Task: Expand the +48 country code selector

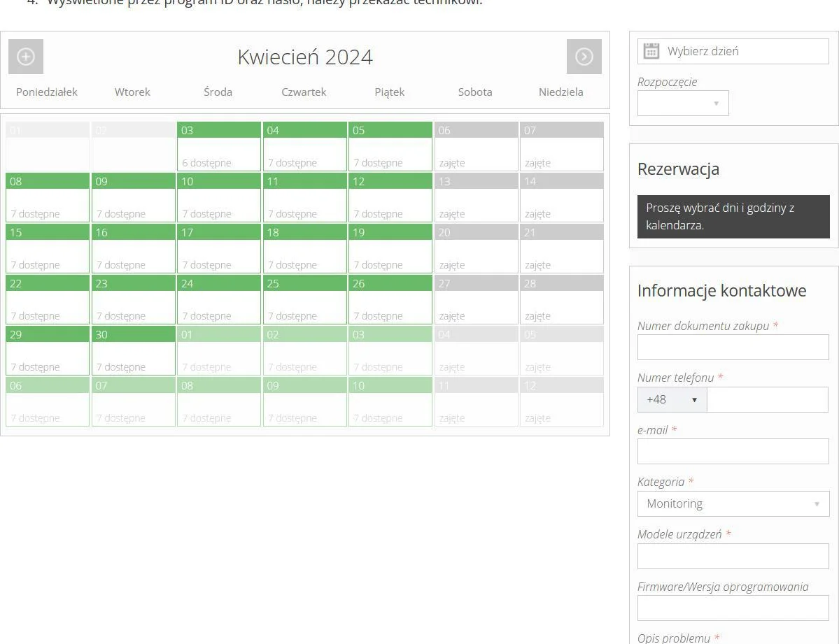Action: coord(672,400)
